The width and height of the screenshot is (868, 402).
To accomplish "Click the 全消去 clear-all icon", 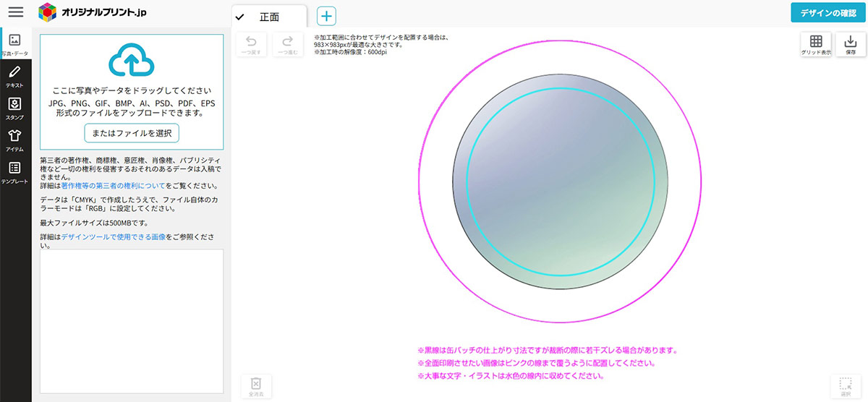I will 256,386.
